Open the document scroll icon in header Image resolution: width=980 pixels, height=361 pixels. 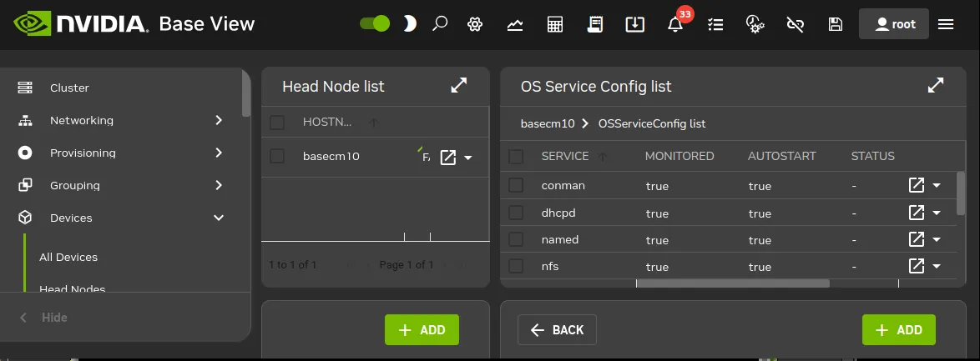click(x=595, y=24)
